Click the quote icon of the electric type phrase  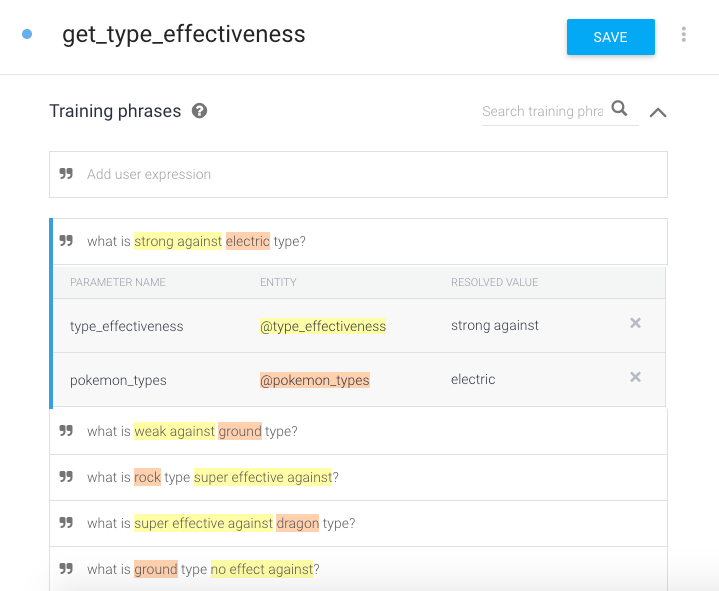pyautogui.click(x=66, y=241)
